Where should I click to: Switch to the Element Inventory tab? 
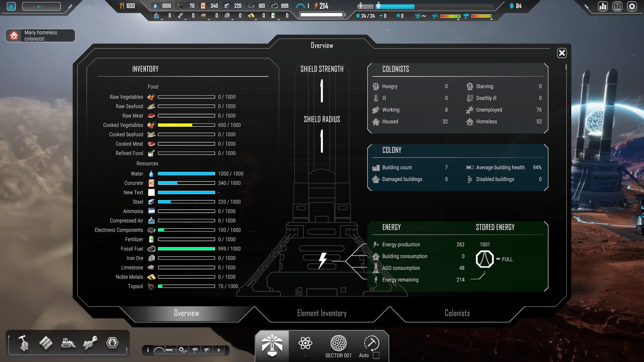pyautogui.click(x=322, y=313)
